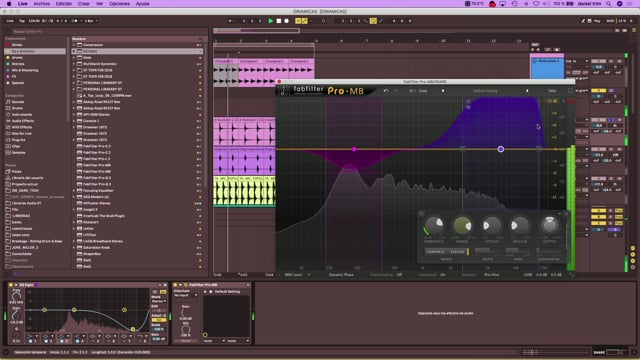Select the purple high band node

501,149
